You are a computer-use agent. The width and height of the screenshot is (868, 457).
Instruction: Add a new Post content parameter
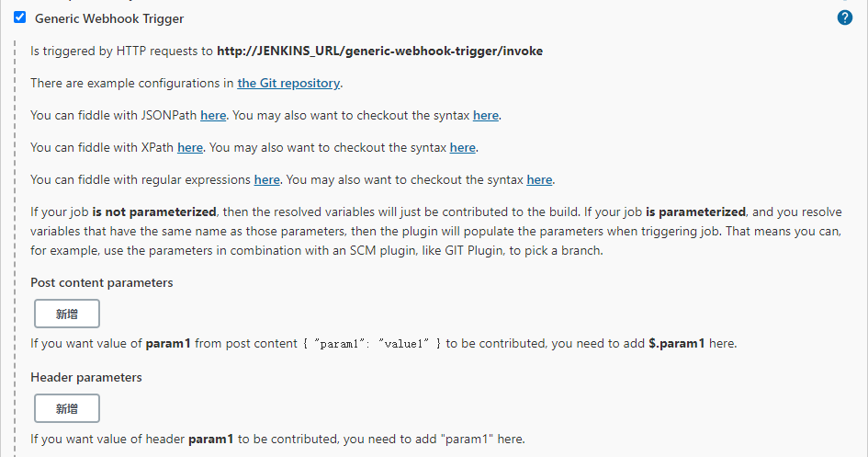[67, 314]
